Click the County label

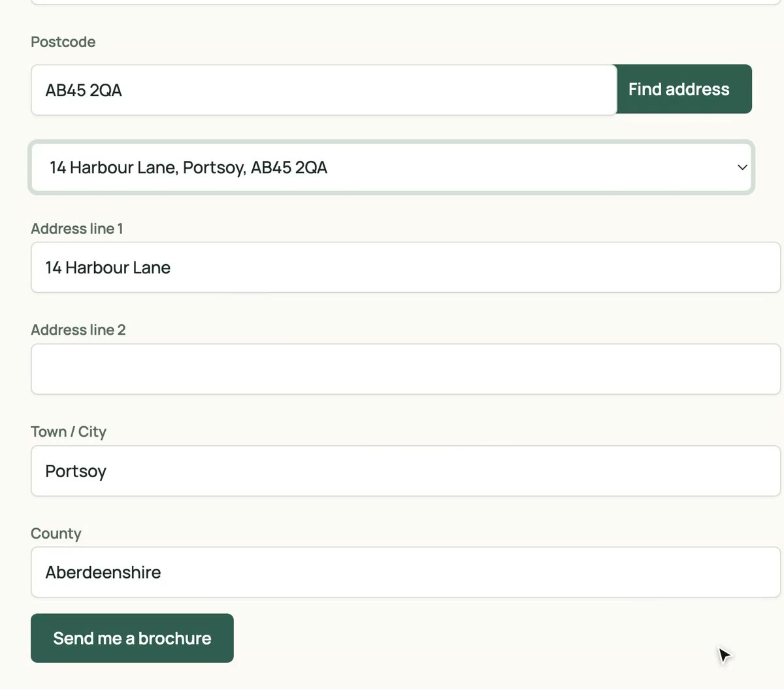(x=56, y=533)
